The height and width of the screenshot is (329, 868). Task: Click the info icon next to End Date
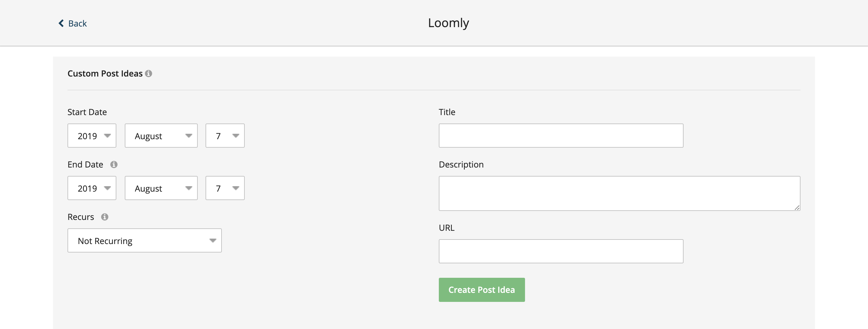coord(114,164)
